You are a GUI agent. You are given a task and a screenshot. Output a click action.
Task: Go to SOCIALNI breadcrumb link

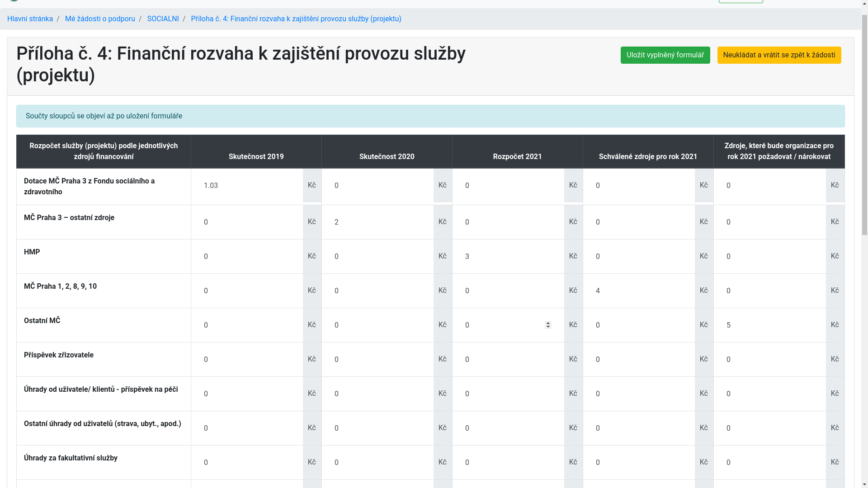[163, 19]
